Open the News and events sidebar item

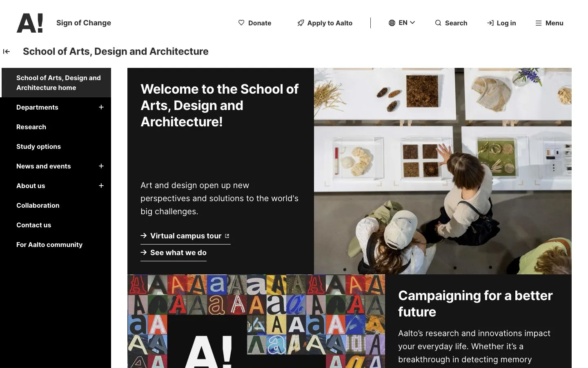tap(44, 166)
